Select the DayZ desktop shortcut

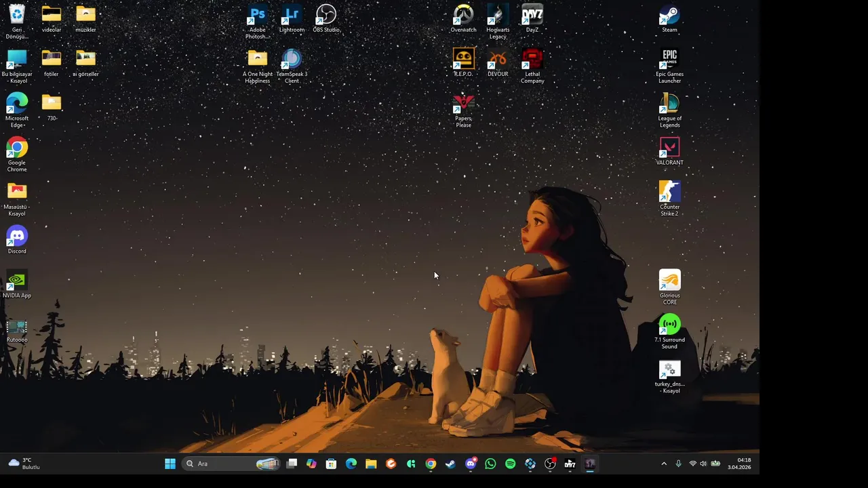click(532, 19)
